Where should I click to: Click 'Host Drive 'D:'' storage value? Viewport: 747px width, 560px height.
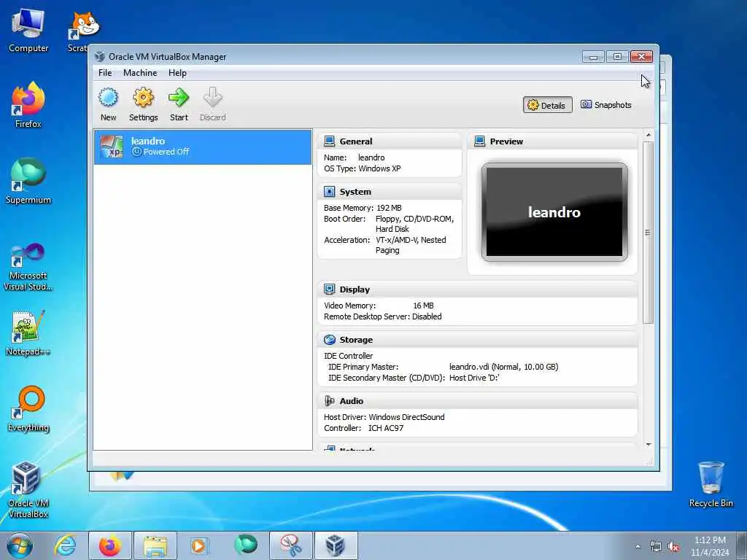[474, 378]
